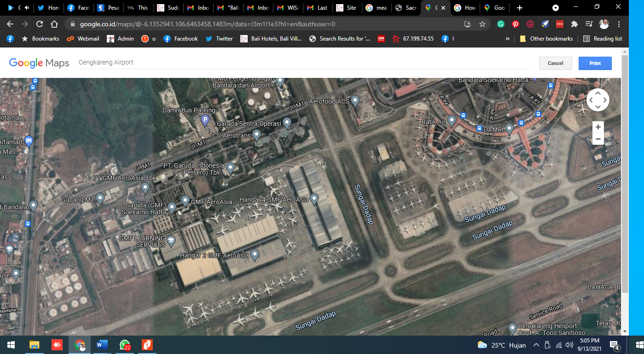The height and width of the screenshot is (354, 644).
Task: Click the Hangar 4 GMF AeroAsia pin
Action: point(314,199)
